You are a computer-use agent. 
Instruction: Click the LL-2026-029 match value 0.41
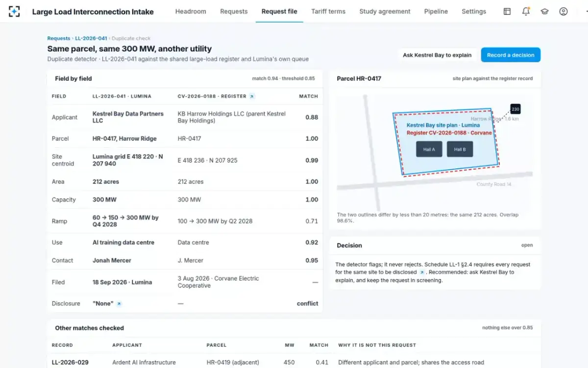point(322,363)
